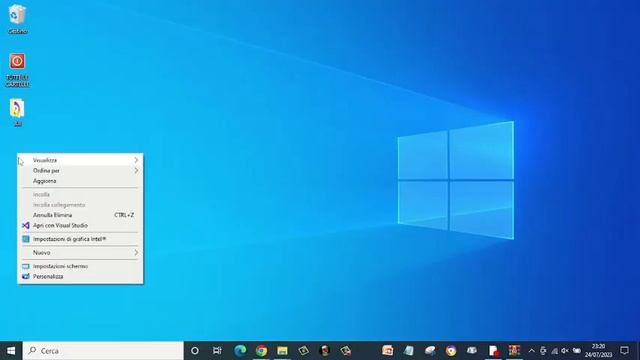This screenshot has width=640, height=360.
Task: Expand the Nuovo submenu
Action: tap(80, 253)
